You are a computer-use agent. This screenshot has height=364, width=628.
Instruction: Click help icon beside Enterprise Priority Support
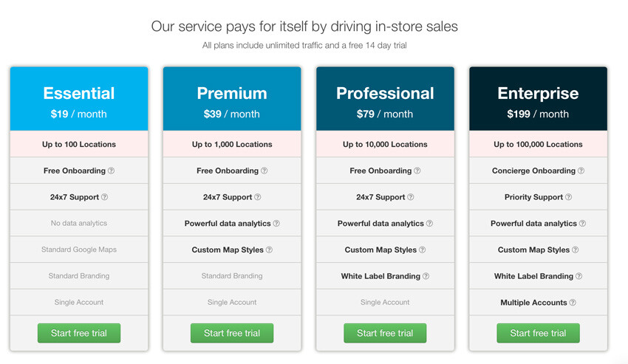point(569,197)
